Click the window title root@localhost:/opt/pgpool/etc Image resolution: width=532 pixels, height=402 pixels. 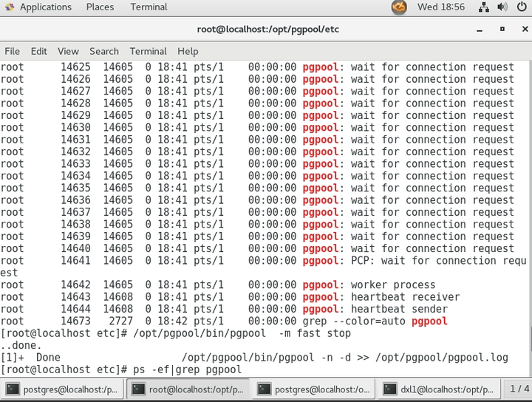[268, 29]
